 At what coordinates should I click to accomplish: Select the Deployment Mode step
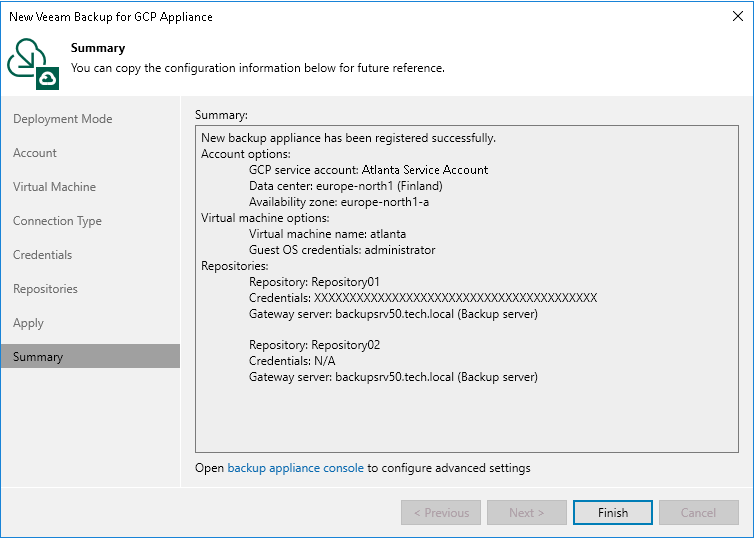click(x=63, y=119)
